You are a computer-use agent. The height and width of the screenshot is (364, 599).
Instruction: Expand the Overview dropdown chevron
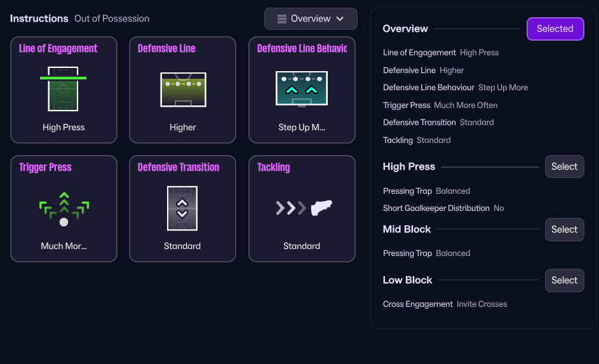tap(340, 19)
